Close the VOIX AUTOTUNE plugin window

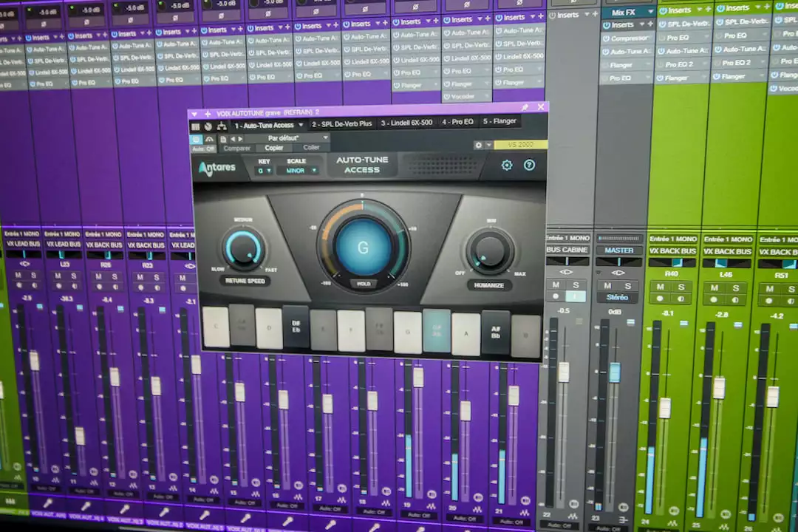[x=540, y=107]
